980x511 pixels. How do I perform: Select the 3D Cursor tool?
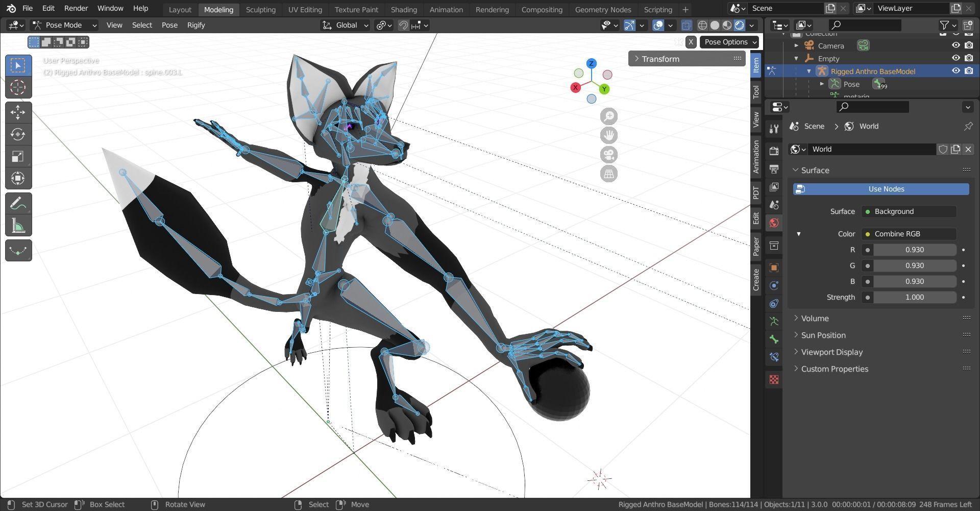click(18, 87)
